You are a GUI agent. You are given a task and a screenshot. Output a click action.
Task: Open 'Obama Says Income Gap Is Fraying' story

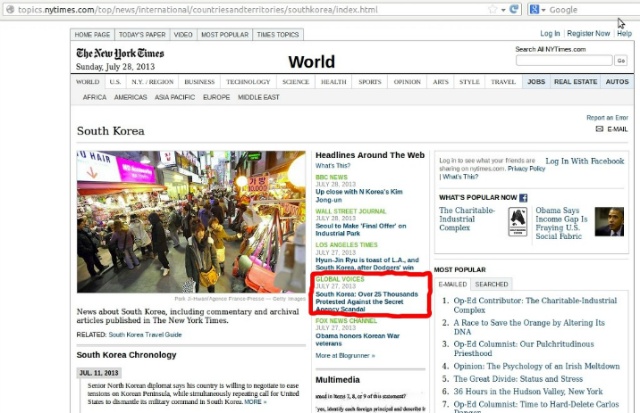point(561,223)
